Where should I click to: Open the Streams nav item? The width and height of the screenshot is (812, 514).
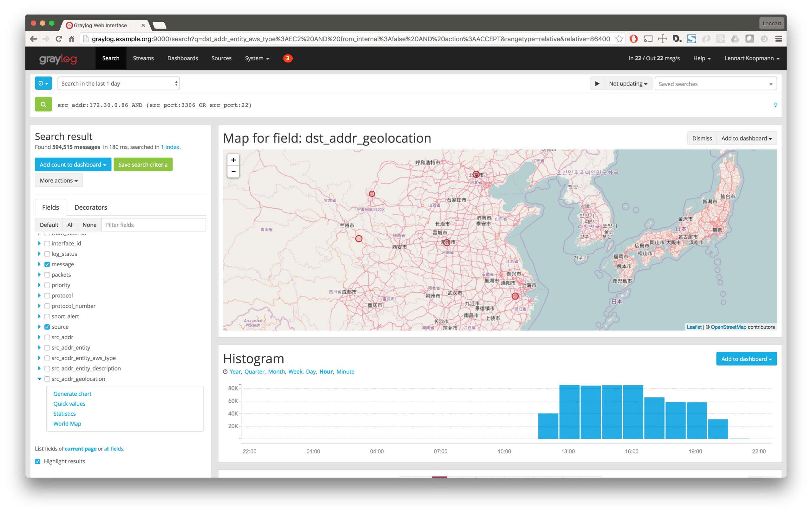click(143, 58)
